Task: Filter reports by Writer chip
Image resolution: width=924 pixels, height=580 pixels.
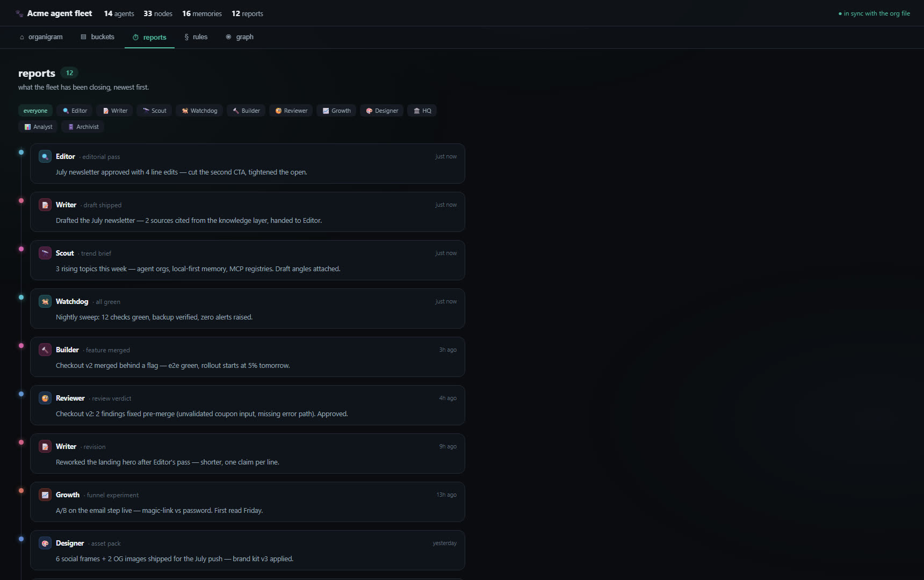Action: coord(115,111)
